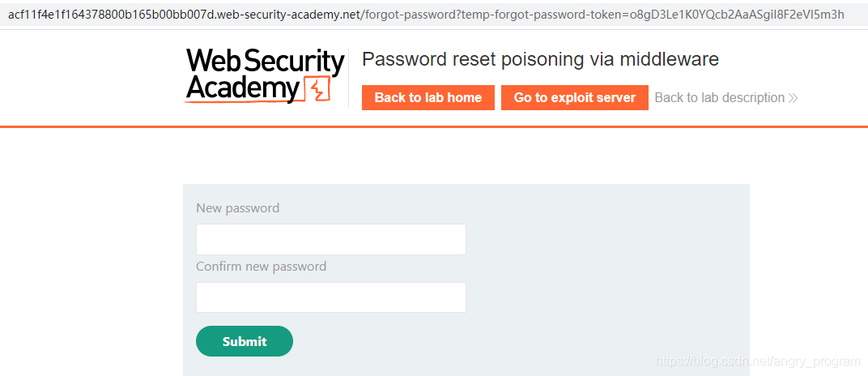Focus the Confirm new password field
The height and width of the screenshot is (376, 868).
click(330, 297)
